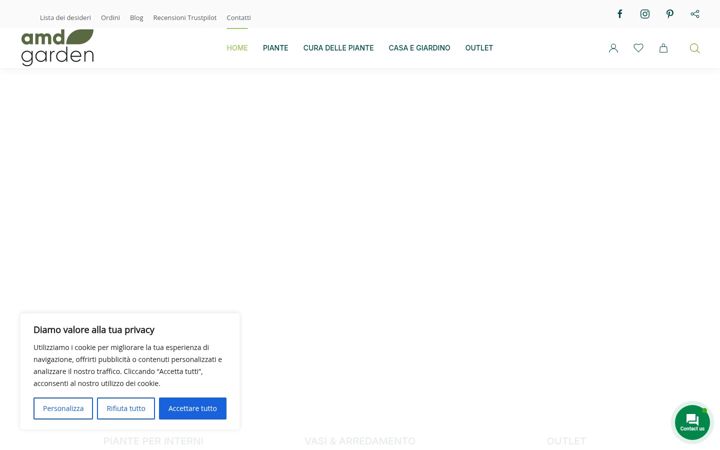The height and width of the screenshot is (450, 720).
Task: Click the share icon in the top bar
Action: tap(695, 14)
